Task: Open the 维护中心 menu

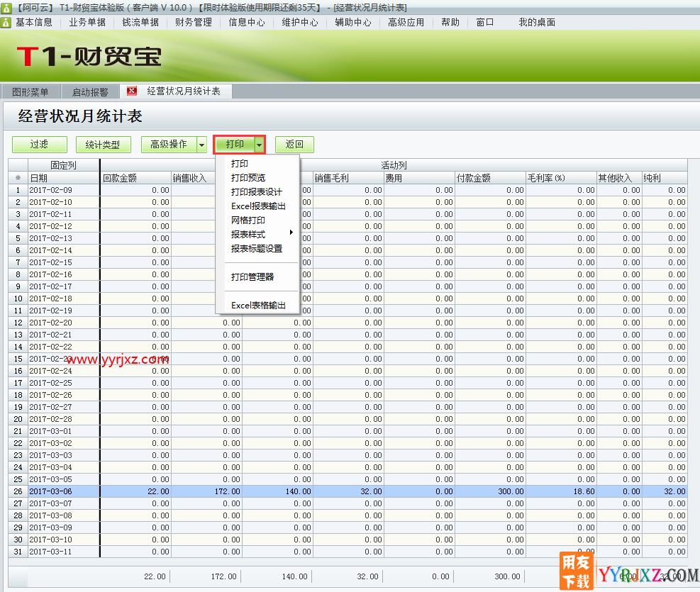Action: tap(299, 22)
